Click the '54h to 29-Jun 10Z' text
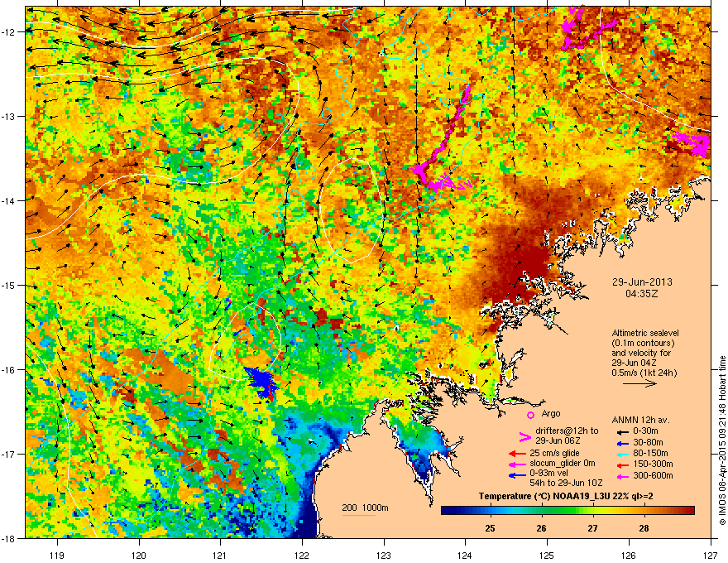The image size is (728, 563). [566, 483]
